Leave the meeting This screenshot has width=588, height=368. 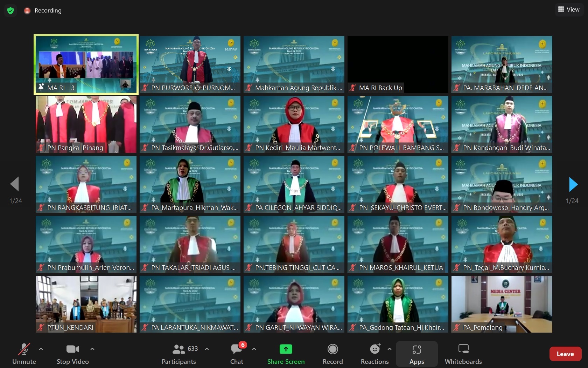point(565,354)
